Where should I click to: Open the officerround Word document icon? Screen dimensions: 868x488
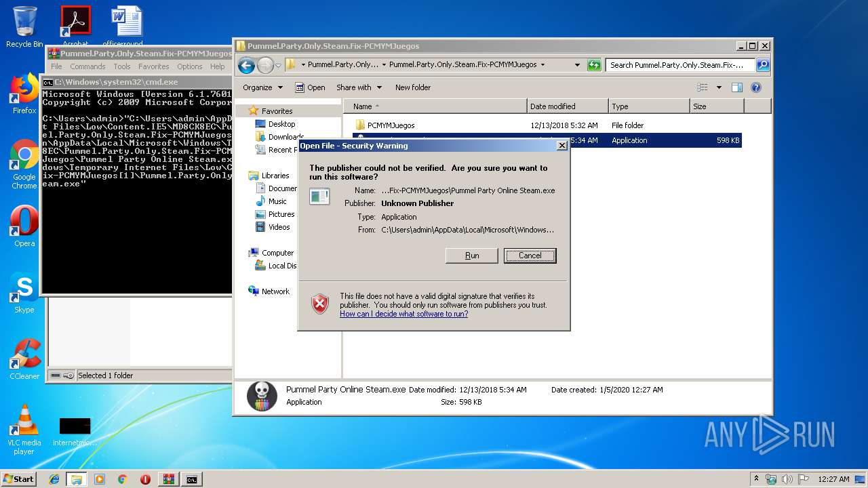127,24
